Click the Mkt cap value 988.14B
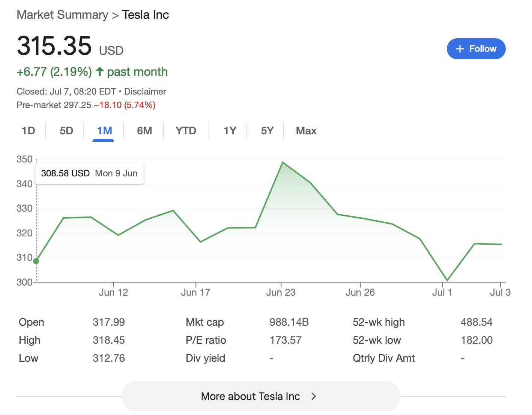Image resolution: width=532 pixels, height=415 pixels. [289, 322]
